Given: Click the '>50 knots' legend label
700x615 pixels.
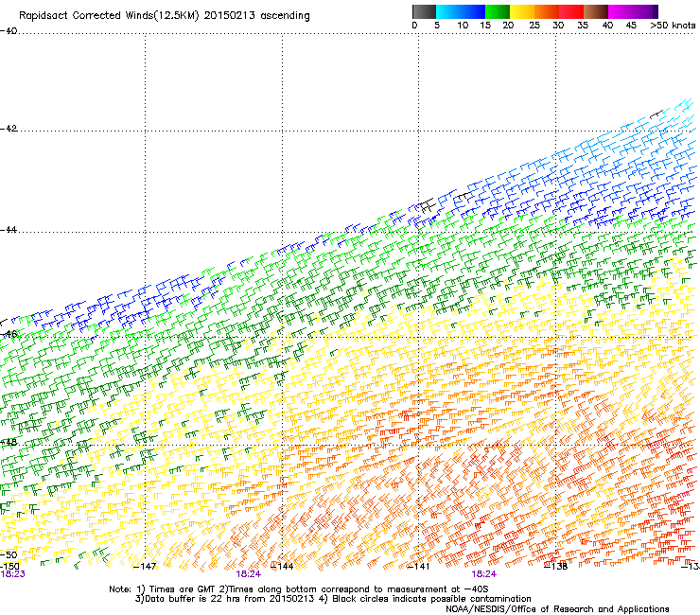Looking at the screenshot, I should click(x=673, y=26).
